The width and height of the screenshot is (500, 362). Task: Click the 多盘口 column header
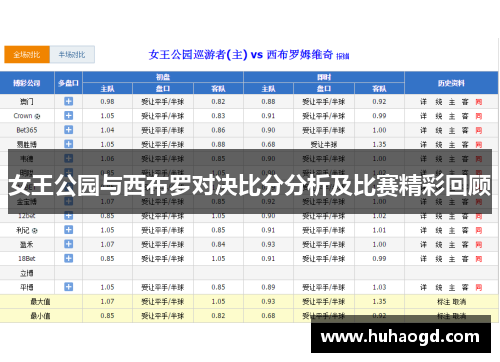coord(68,83)
